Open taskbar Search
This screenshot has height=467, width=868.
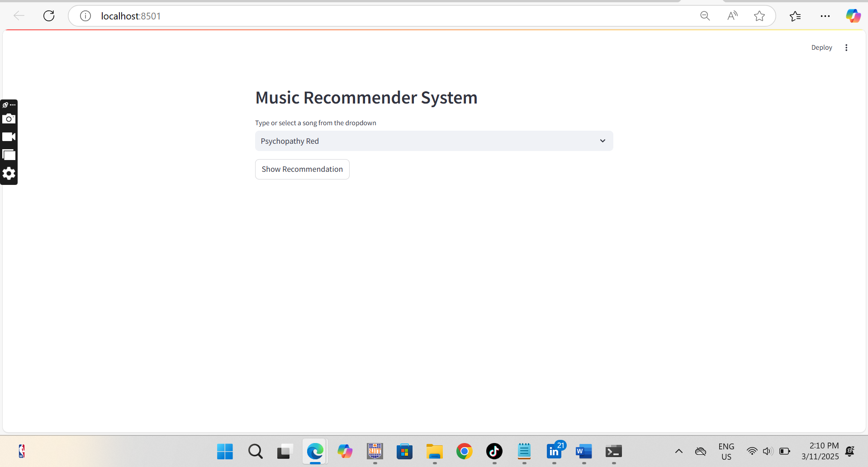pos(255,451)
